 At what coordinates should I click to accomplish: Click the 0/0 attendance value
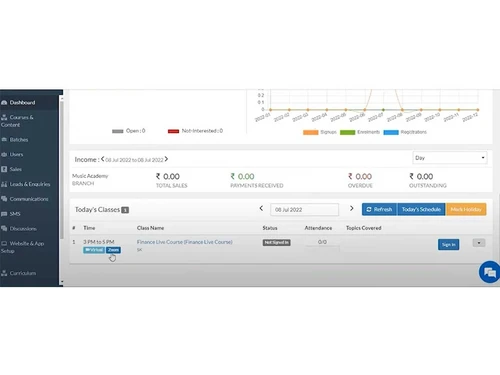pos(322,242)
